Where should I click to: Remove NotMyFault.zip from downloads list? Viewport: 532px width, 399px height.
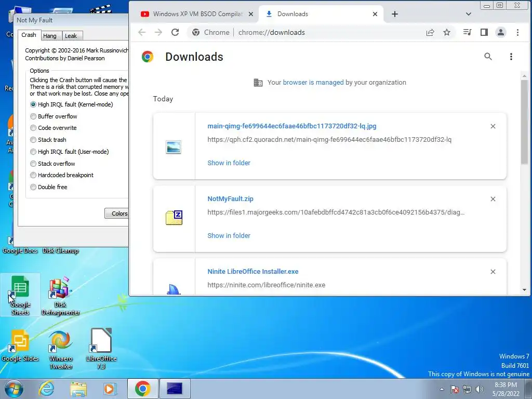coord(493,199)
